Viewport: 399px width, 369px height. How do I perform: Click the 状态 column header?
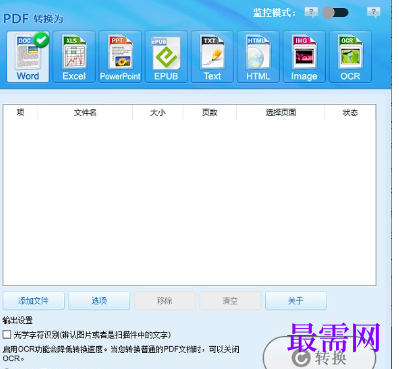350,113
